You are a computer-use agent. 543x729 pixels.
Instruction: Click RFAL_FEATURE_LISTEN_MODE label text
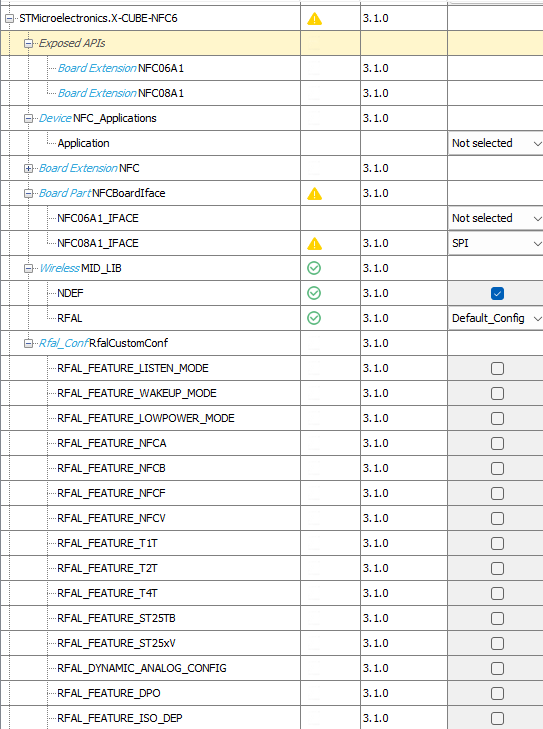[132, 368]
